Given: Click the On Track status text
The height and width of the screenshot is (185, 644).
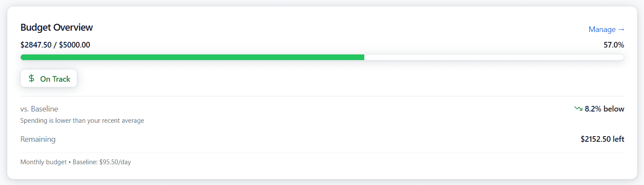Looking at the screenshot, I should click(55, 79).
